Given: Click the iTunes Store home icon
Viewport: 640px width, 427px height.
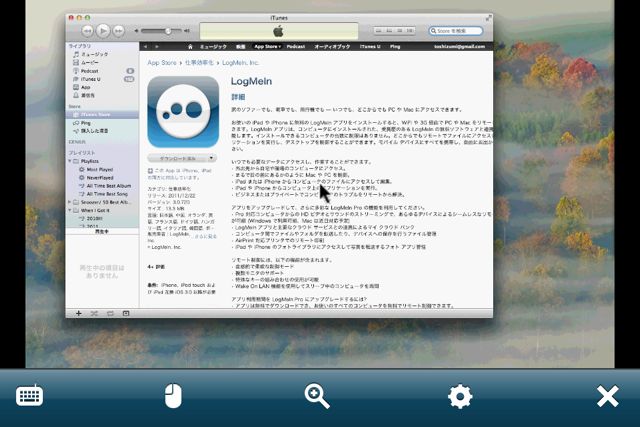Looking at the screenshot, I should click(190, 47).
